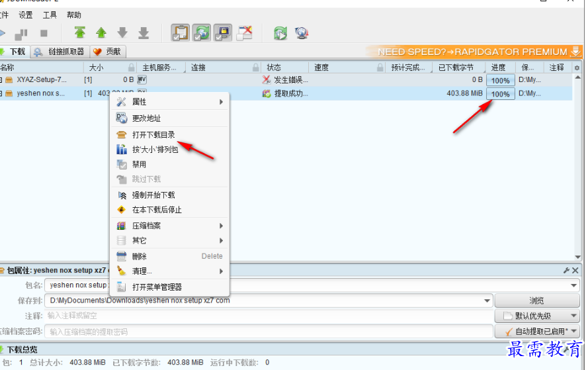588x370 pixels.
Task: Sort by the 速度 column header
Action: click(x=321, y=68)
